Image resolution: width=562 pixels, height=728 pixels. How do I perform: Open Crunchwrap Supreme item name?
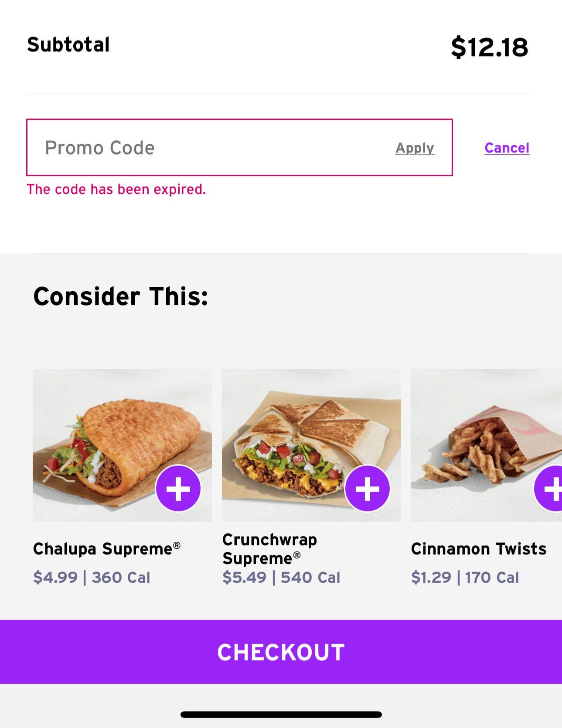tap(269, 549)
